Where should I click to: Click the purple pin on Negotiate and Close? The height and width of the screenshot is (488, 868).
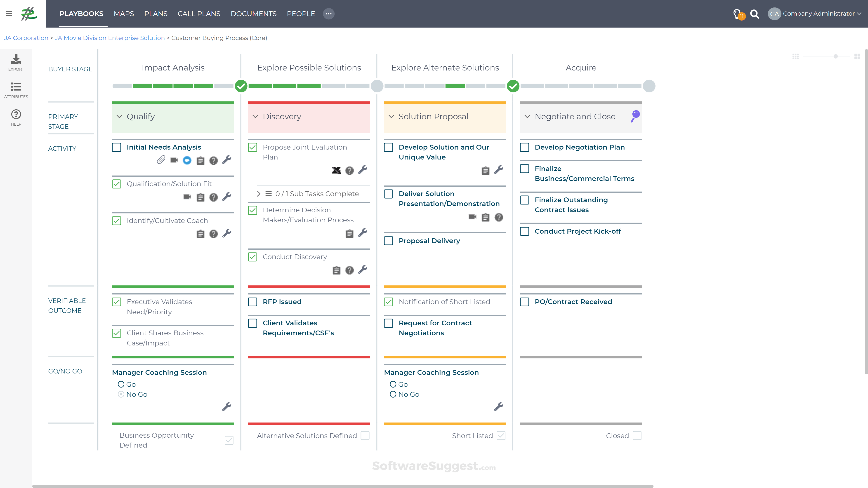[635, 116]
